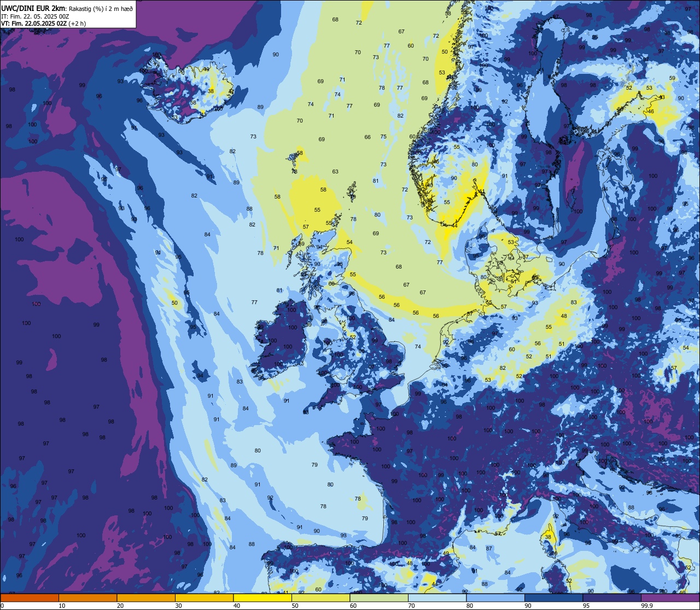Click the 70–80% pale blue legend swatch
The height and width of the screenshot is (610, 700).
pyautogui.click(x=437, y=598)
